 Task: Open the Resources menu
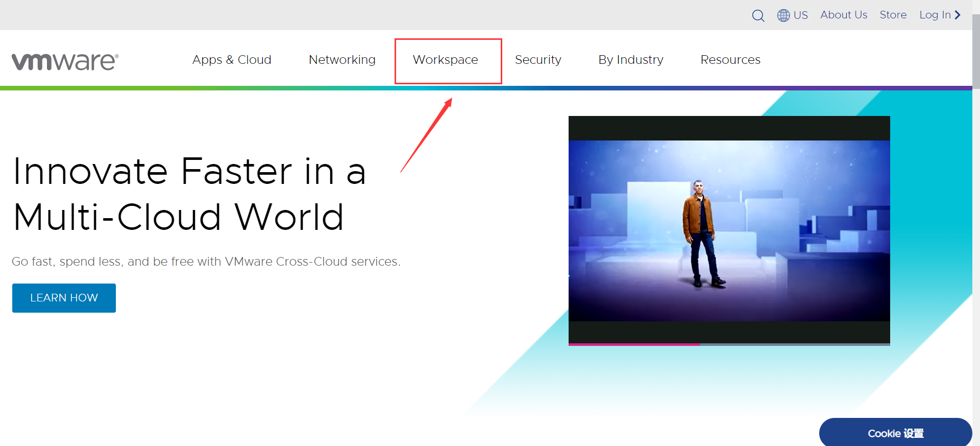(x=730, y=60)
